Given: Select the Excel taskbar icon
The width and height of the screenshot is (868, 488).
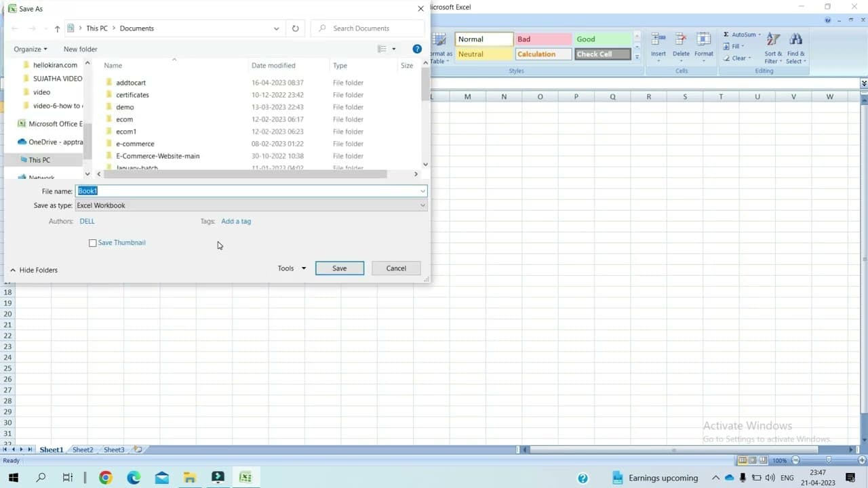Looking at the screenshot, I should [245, 478].
